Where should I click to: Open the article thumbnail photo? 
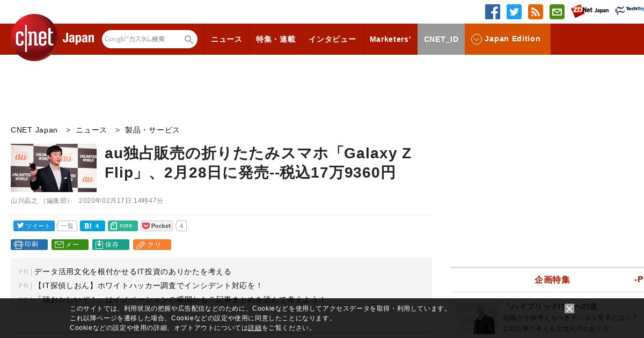[x=54, y=168]
